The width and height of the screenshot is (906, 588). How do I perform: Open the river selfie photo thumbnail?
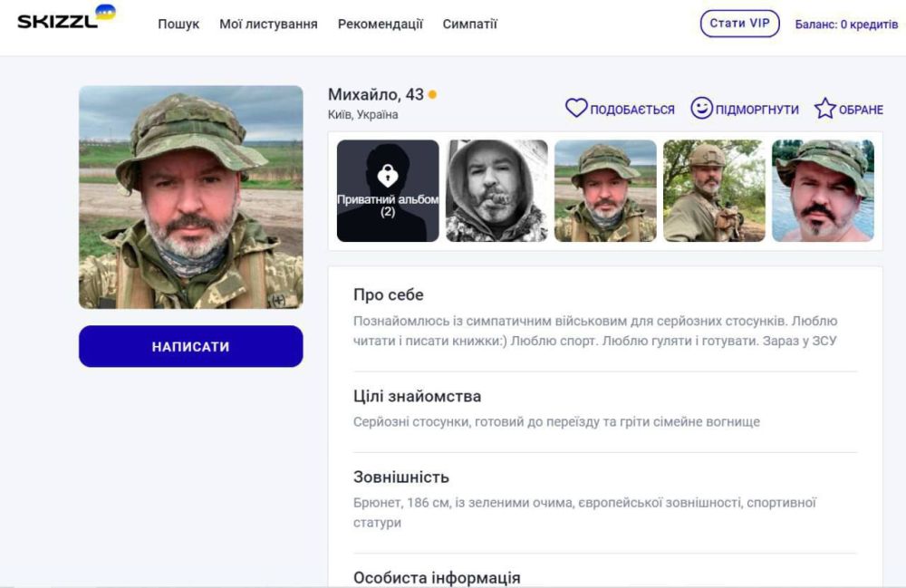tap(823, 190)
